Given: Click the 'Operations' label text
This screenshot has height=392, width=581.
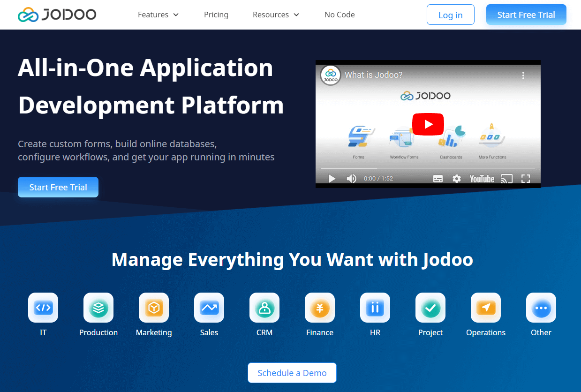Looking at the screenshot, I should [486, 332].
